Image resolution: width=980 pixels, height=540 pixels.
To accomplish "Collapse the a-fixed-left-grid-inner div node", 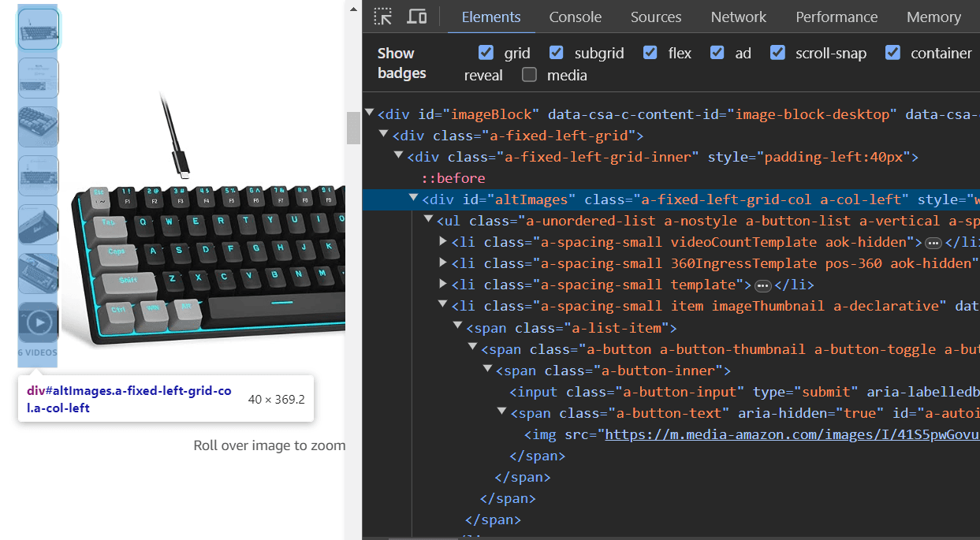I will pos(399,155).
